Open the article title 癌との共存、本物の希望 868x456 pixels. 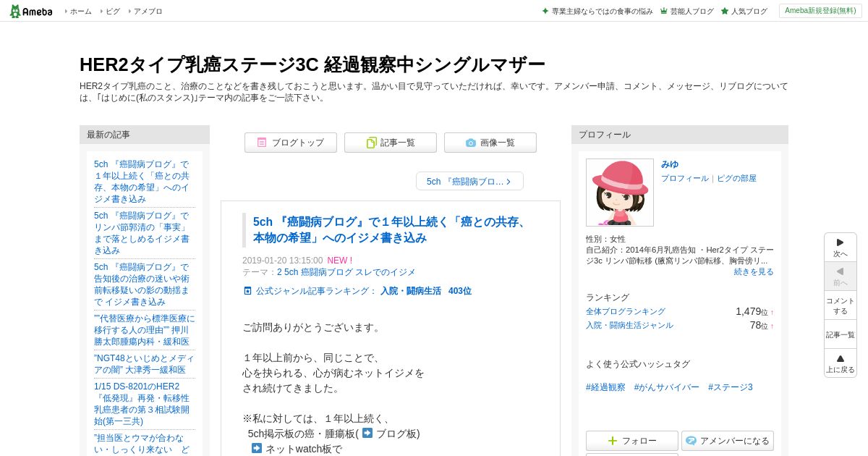point(391,230)
